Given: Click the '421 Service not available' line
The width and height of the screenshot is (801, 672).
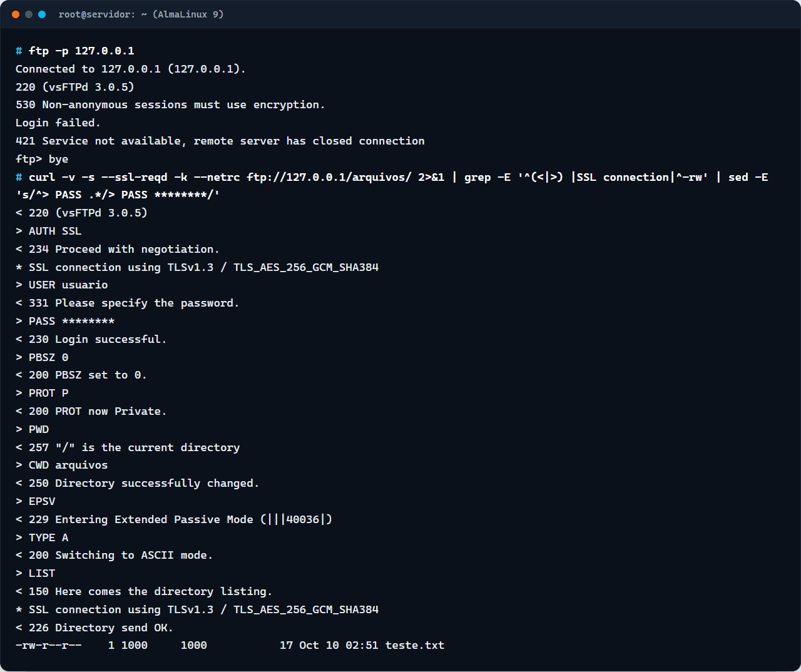Looking at the screenshot, I should coord(220,141).
